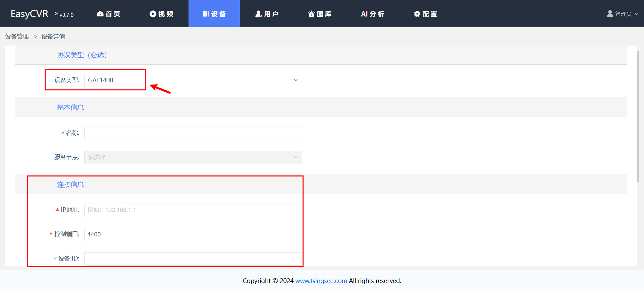Screen dimensions: 644x291
Task: Click the gear icon beside 配置
Action: 417,14
